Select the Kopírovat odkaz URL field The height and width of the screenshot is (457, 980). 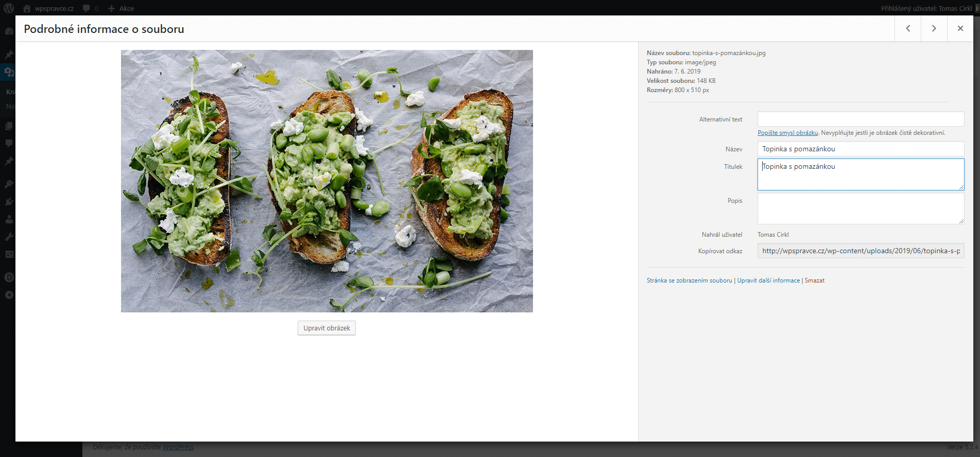coord(860,251)
